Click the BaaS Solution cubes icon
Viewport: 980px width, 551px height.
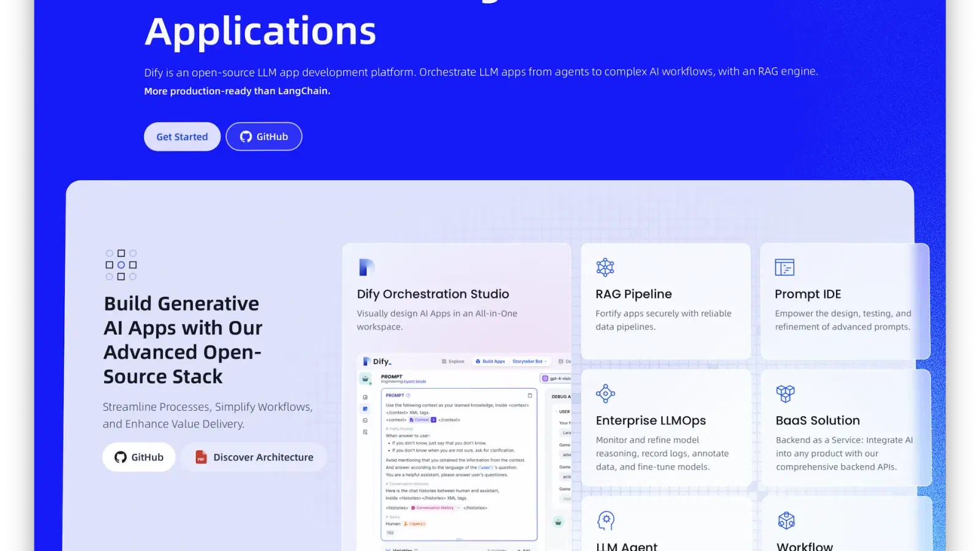[x=785, y=394]
